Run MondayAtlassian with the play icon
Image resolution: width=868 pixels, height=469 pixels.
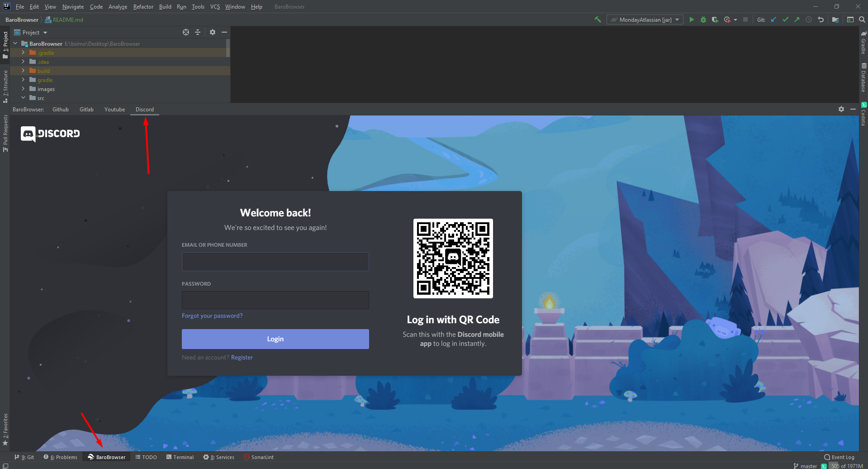pyautogui.click(x=692, y=19)
